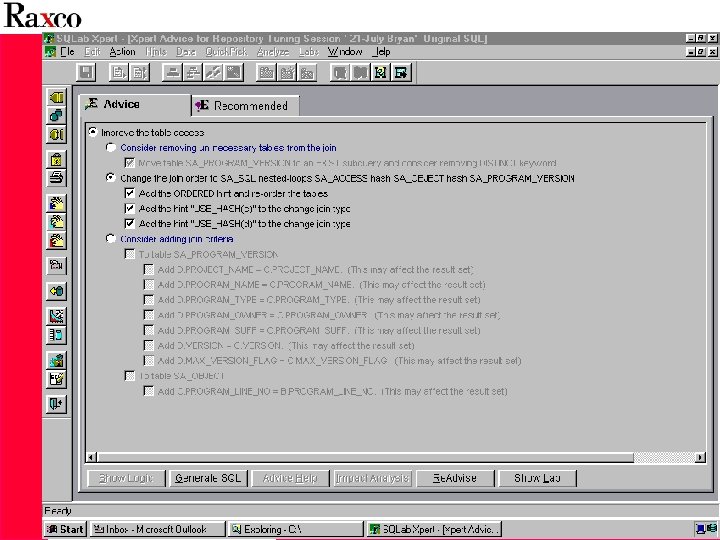Click the chain link icon in toolbar
This screenshot has height=540, width=720.
[x=213, y=73]
